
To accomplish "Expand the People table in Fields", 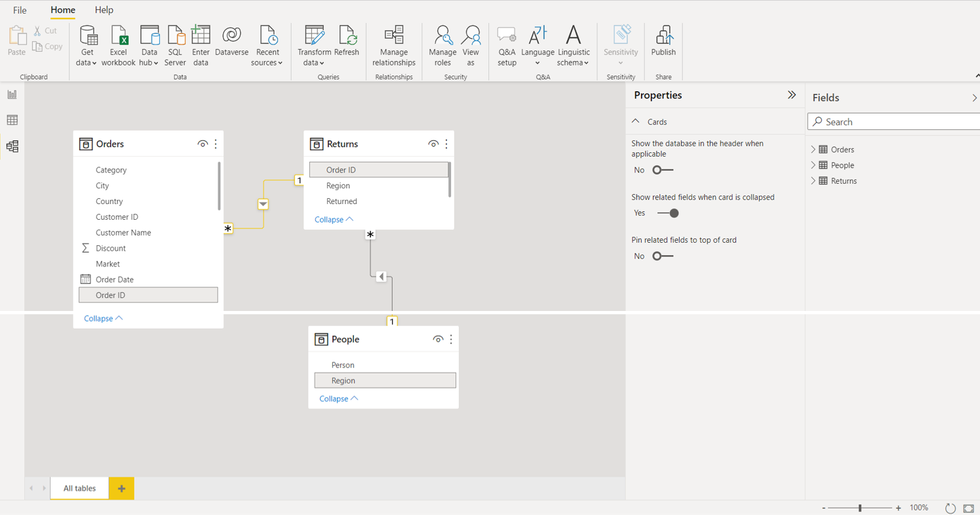I will 813,165.
